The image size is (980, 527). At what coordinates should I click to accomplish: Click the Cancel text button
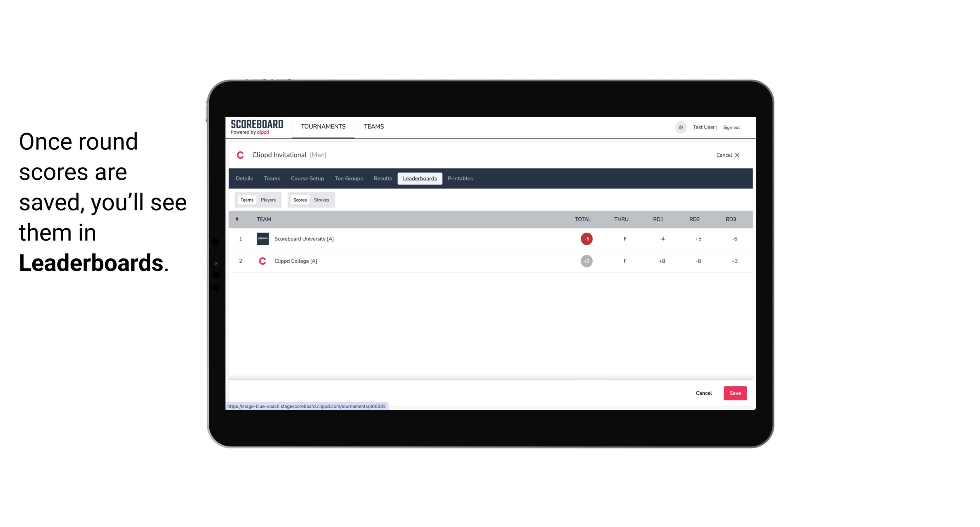click(x=703, y=393)
